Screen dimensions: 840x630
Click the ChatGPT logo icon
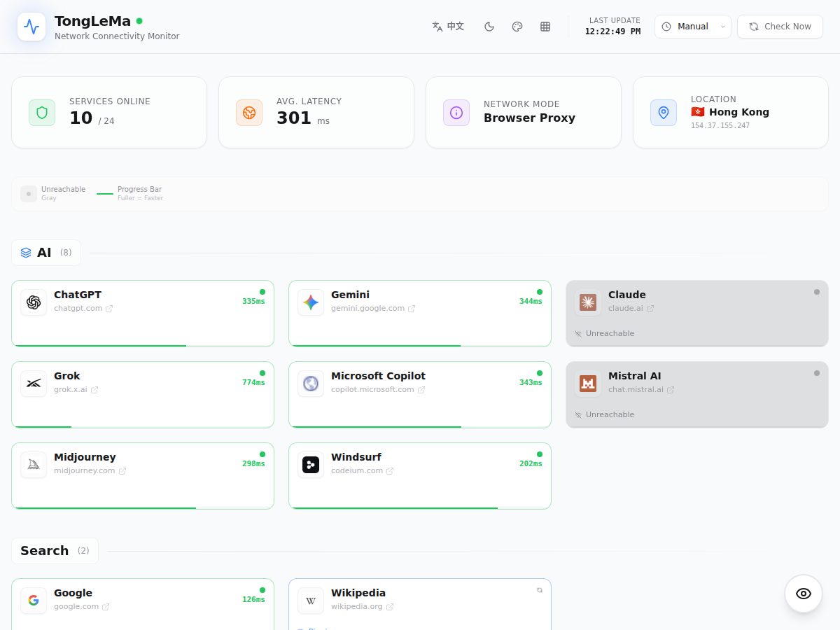coord(34,302)
